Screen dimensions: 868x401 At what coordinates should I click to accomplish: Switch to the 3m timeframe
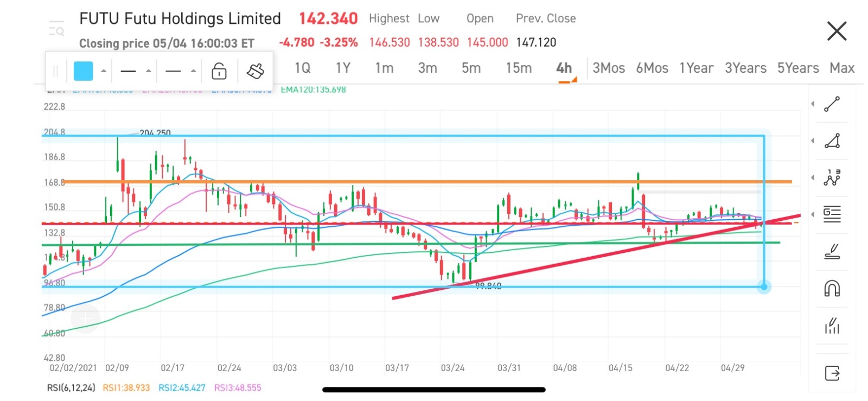[x=427, y=68]
